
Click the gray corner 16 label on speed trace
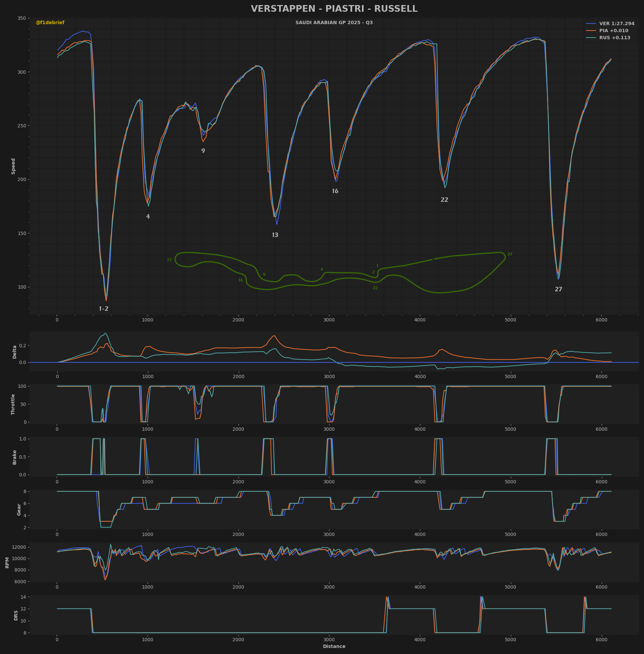335,191
